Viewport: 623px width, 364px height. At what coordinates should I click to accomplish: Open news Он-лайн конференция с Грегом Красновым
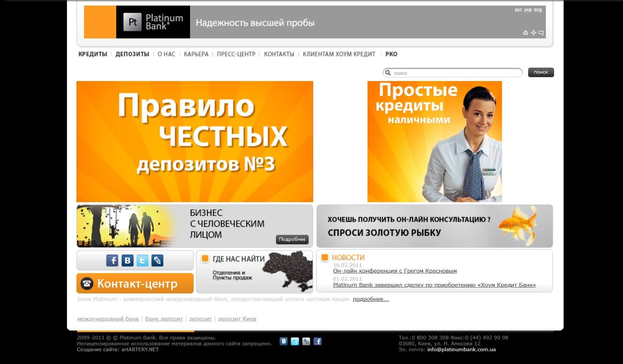coord(395,271)
